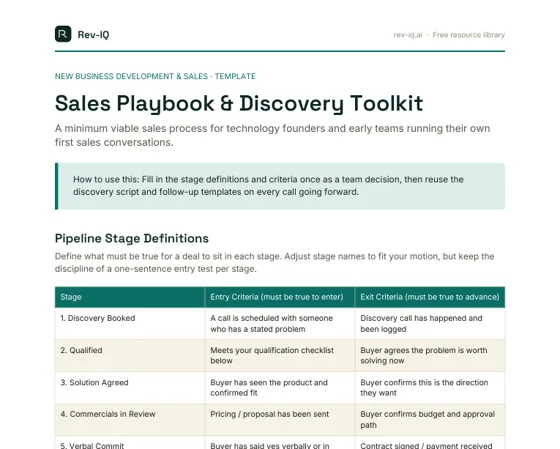Click the Rev-IQ brand name
Viewport: 560px width, 449px height.
[93, 35]
